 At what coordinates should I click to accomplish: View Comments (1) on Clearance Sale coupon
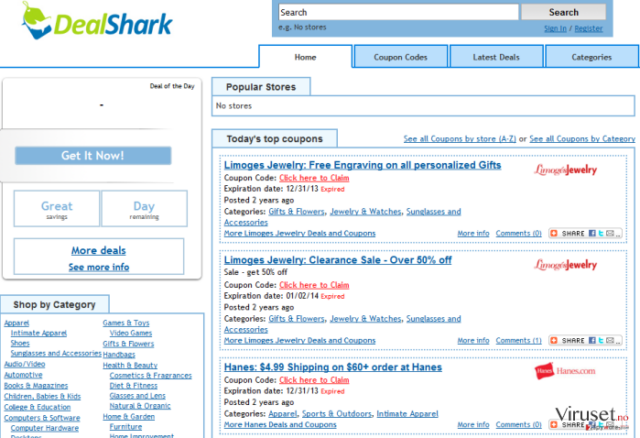[x=519, y=340]
